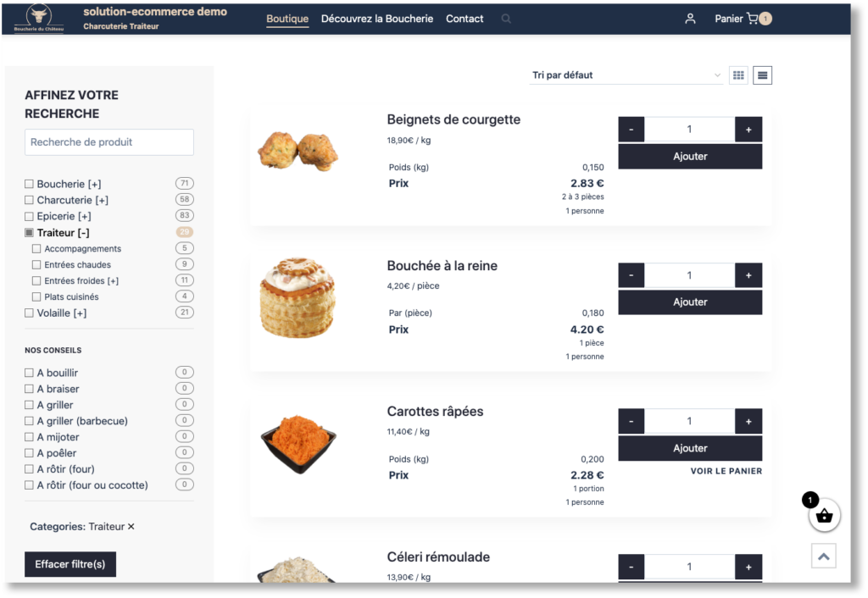Check the Accompagnements subcategory checkbox
868x598 pixels.
click(36, 249)
